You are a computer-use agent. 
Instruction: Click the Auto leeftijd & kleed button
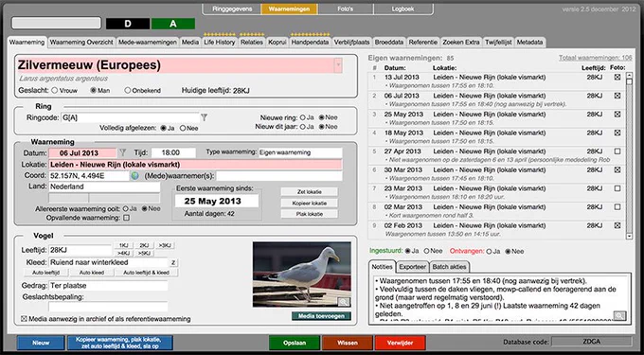click(x=147, y=273)
